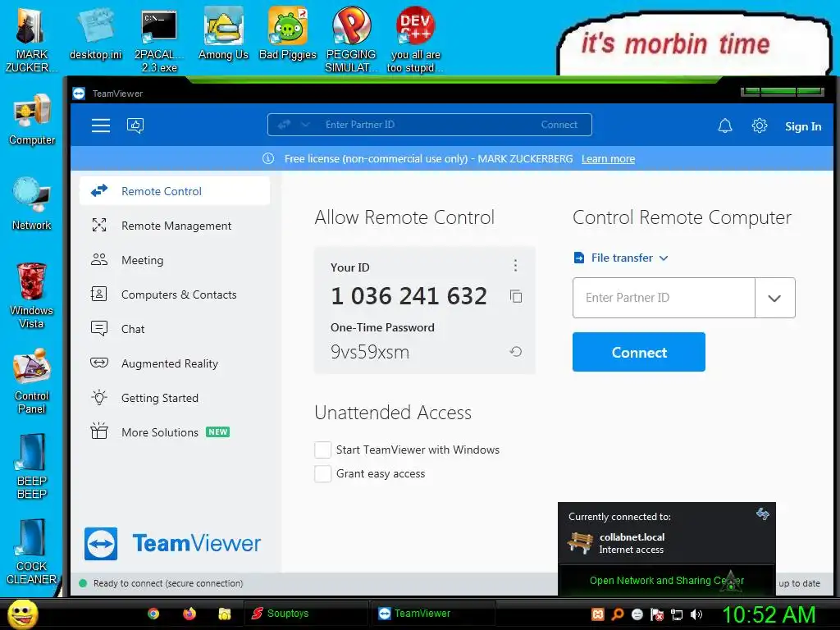840x630 pixels.
Task: Click the blue Connect button
Action: (x=638, y=352)
